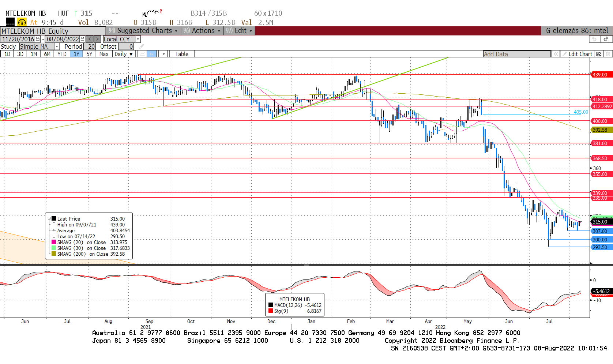Open the Actions dropdown menu
613x364 pixels.
click(202, 31)
